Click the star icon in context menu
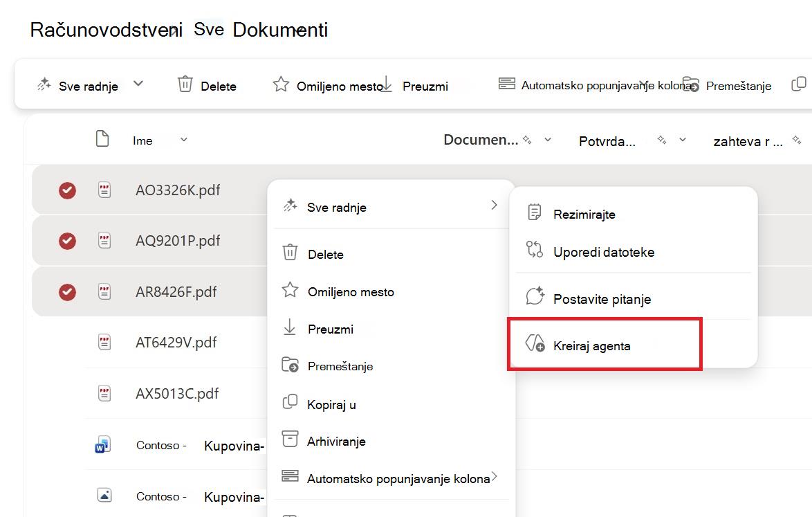Viewport: 812px width, 517px height. click(x=290, y=289)
